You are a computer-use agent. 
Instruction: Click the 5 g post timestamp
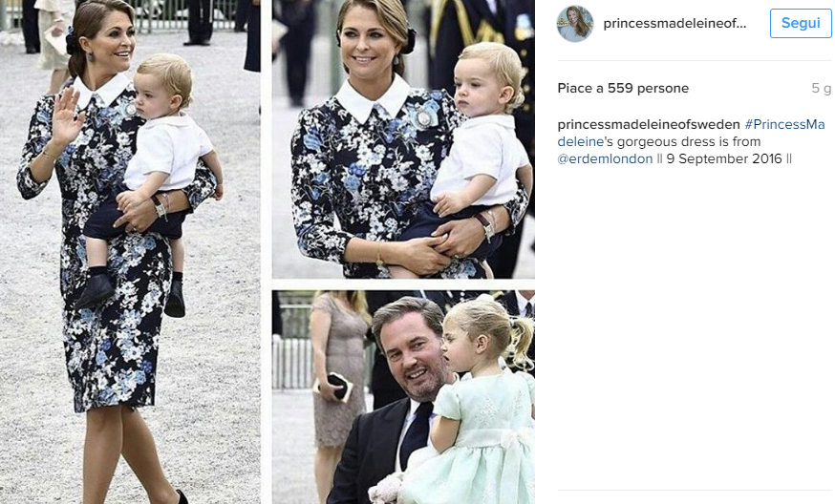[x=822, y=89]
